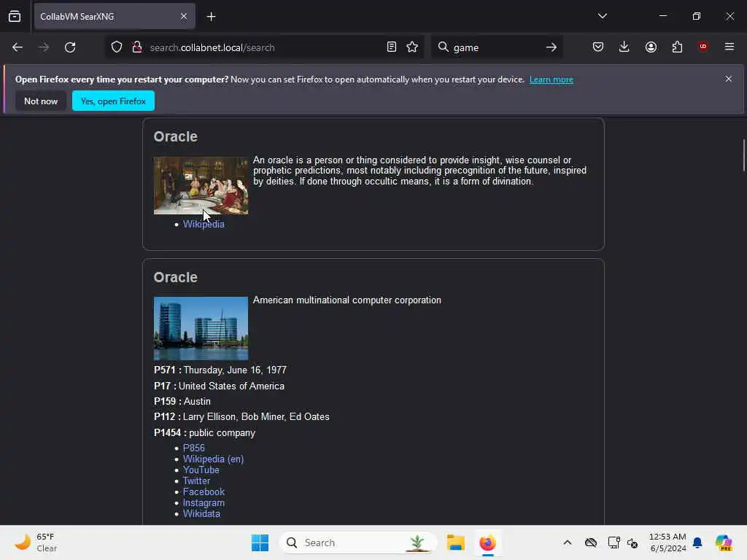
Task: Click the P112 Larry Ellison founders line
Action: tap(241, 416)
